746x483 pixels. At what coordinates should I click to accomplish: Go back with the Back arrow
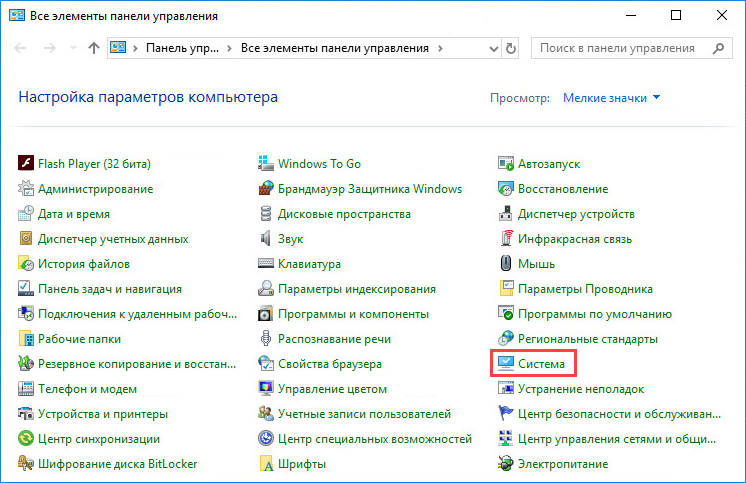click(x=20, y=48)
